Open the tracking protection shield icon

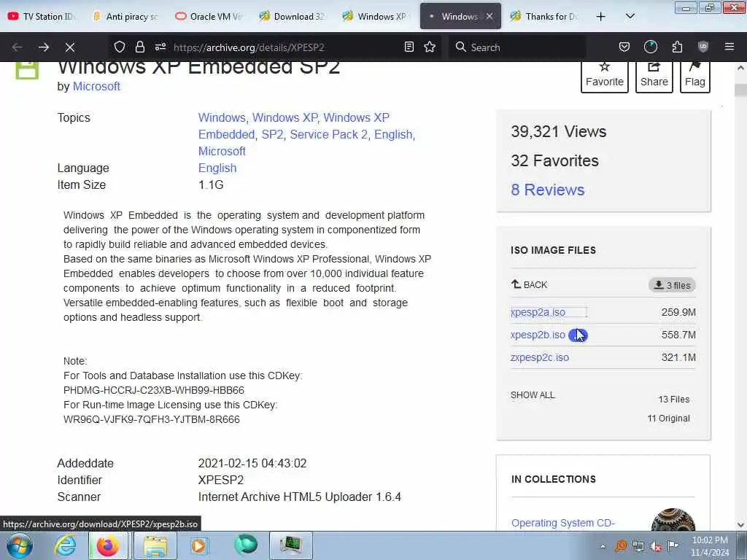point(120,47)
